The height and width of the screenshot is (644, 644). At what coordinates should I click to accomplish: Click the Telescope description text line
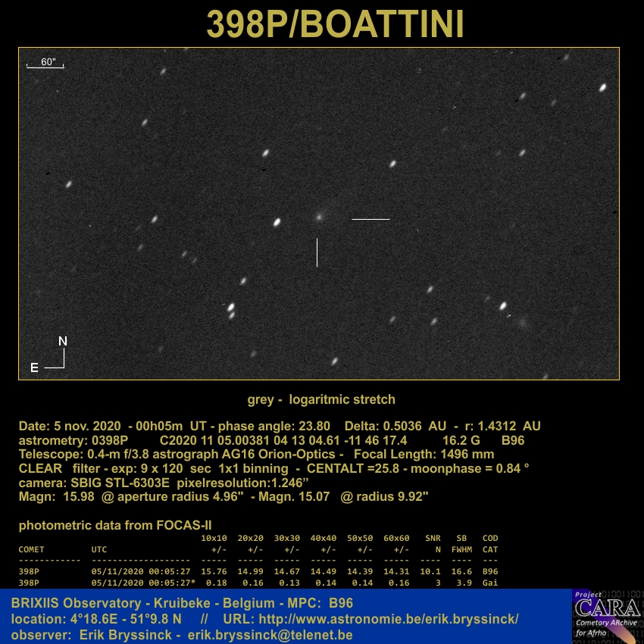tap(256, 454)
